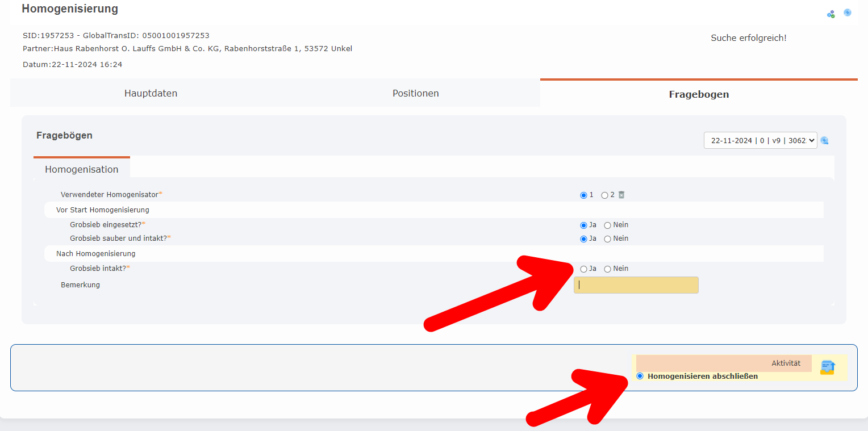Choose Ja for Grobsieb eingesetzt
The image size is (868, 431).
click(x=583, y=225)
